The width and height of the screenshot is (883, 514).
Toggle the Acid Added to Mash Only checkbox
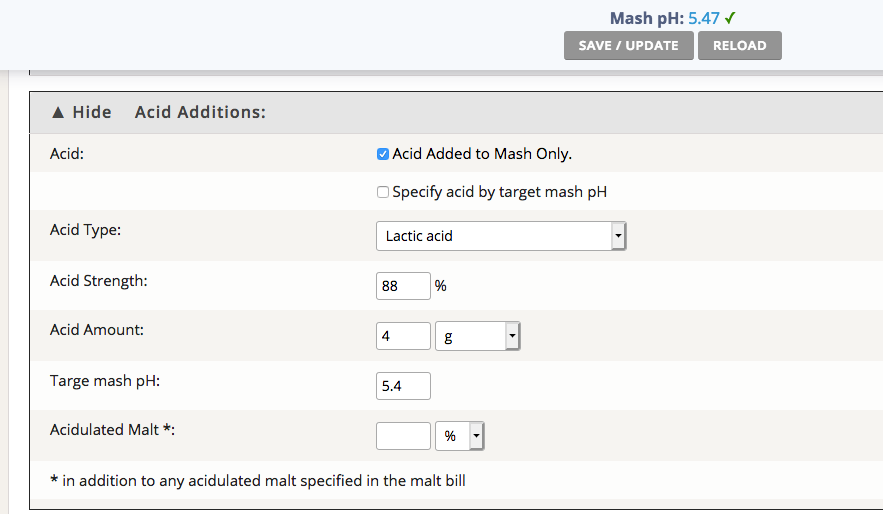coord(383,154)
